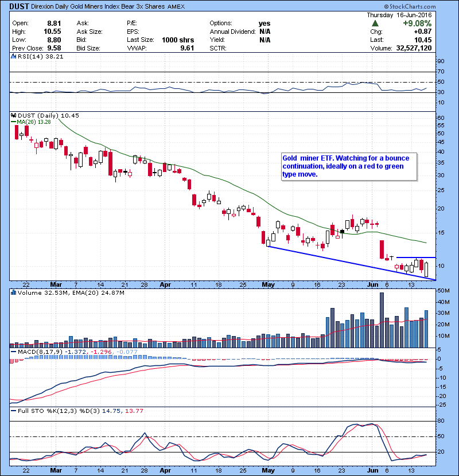Click the Chg +0.87 value
Screen dimensions: 459x476
422,32
